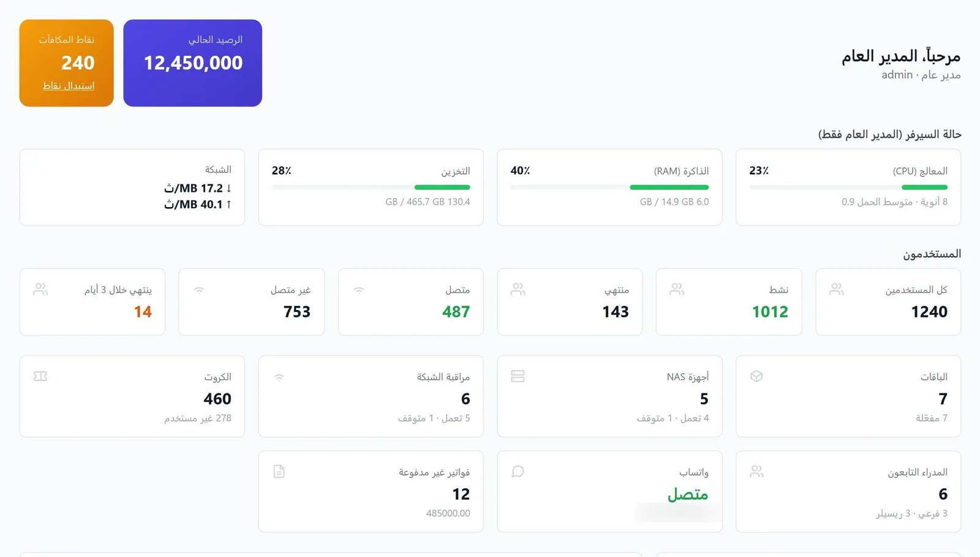
Task: Click the wifi icon in متصل users card
Action: pyautogui.click(x=359, y=290)
